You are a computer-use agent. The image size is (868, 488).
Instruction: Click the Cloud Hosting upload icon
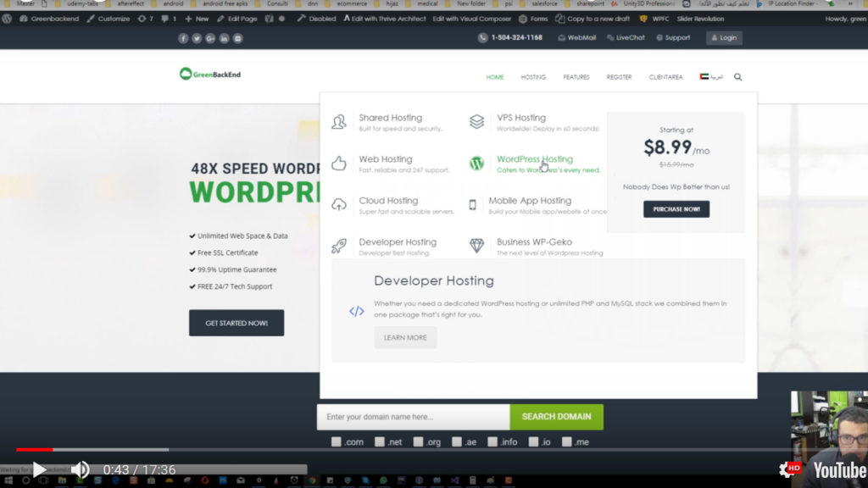pos(339,205)
